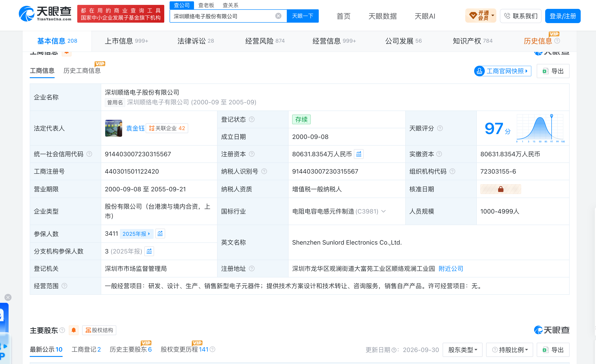Close the floating side promotion
The width and height of the screenshot is (596, 364).
(8, 297)
